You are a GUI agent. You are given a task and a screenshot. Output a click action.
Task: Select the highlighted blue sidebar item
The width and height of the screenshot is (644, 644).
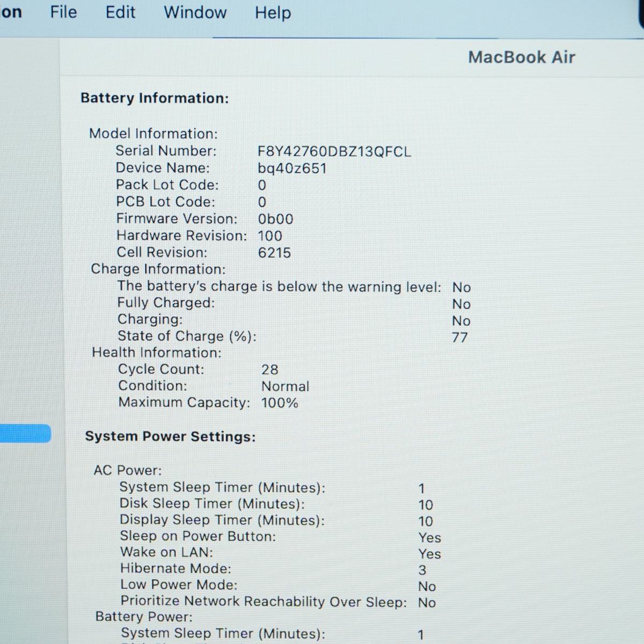25,434
